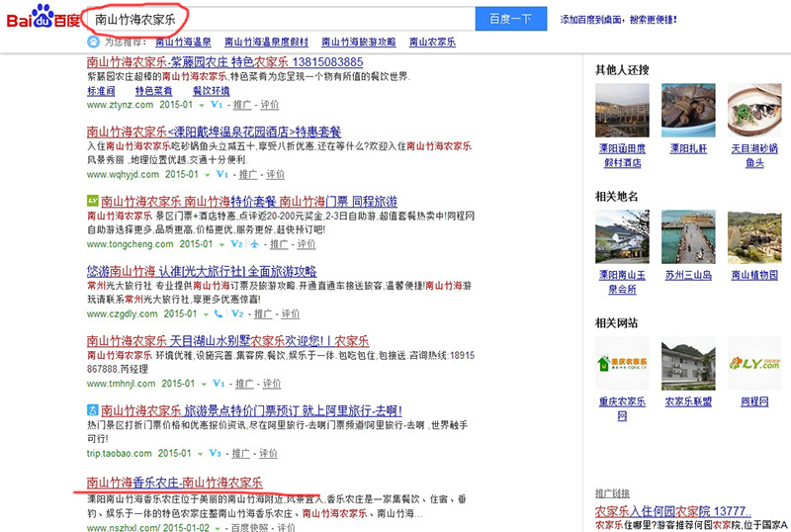Open result 溧阳戴埠温泉花园酒店 特惠套餐

[214, 132]
